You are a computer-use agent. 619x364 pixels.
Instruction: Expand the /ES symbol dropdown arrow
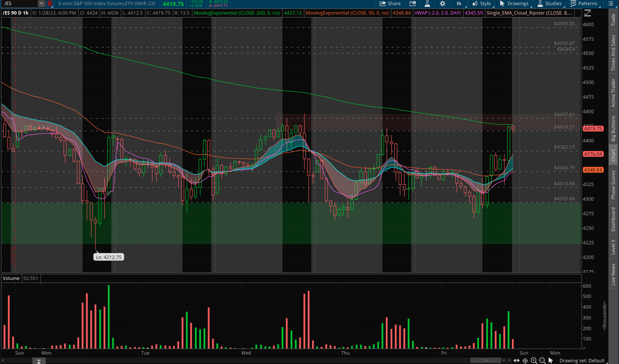click(x=41, y=4)
